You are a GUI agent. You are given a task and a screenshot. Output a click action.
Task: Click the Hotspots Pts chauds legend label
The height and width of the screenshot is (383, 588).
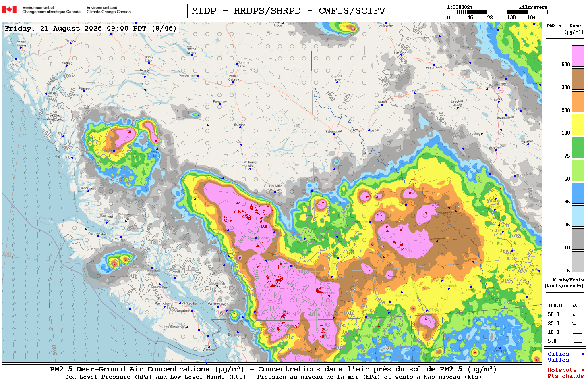coord(565,373)
